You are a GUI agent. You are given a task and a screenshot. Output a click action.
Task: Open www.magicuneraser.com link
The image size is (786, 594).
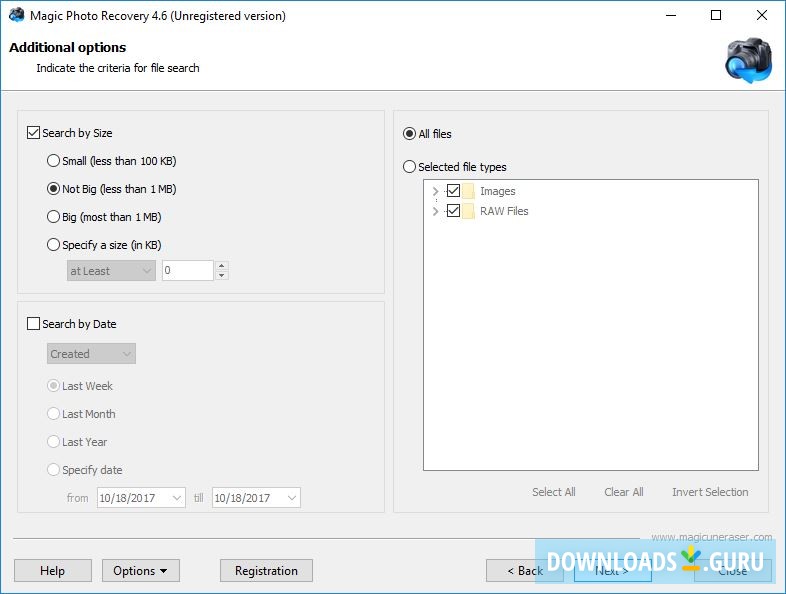712,537
